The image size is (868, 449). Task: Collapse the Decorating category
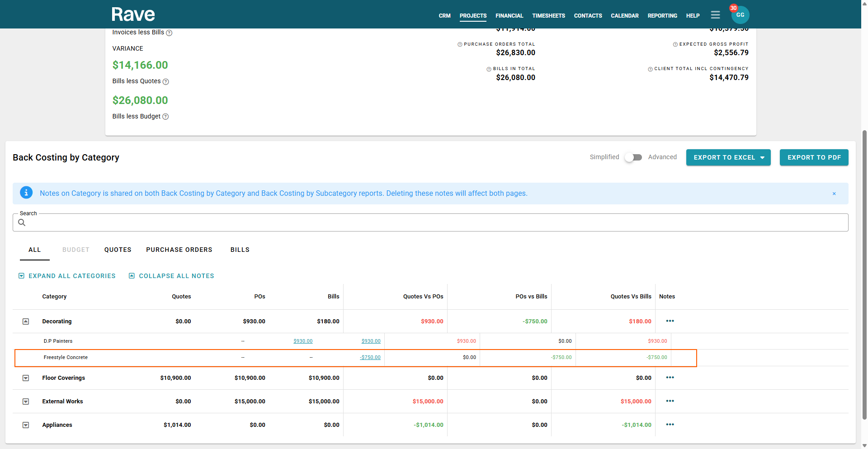(26, 321)
